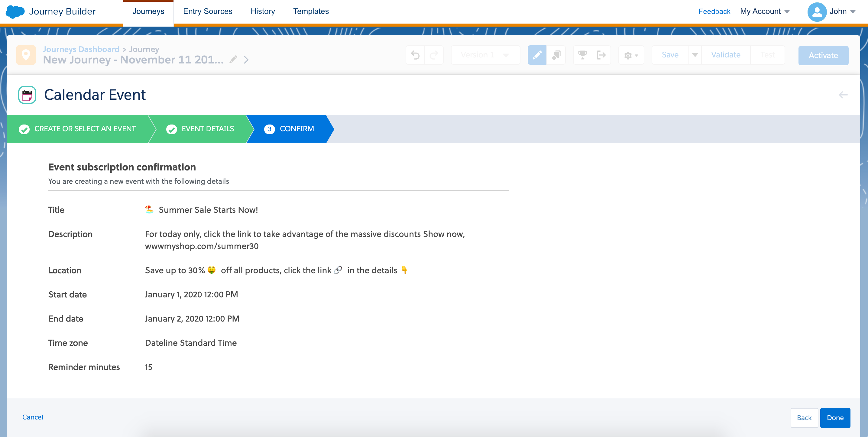Open the Templates tab
Image resolution: width=868 pixels, height=437 pixels.
coord(311,11)
